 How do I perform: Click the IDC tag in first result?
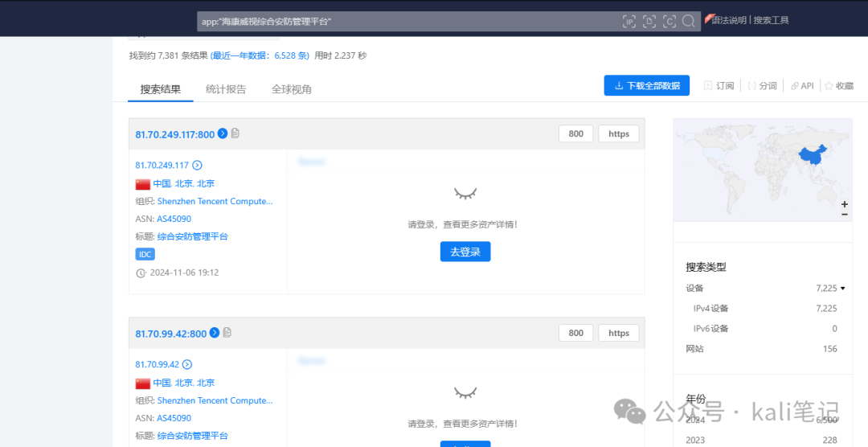(145, 254)
